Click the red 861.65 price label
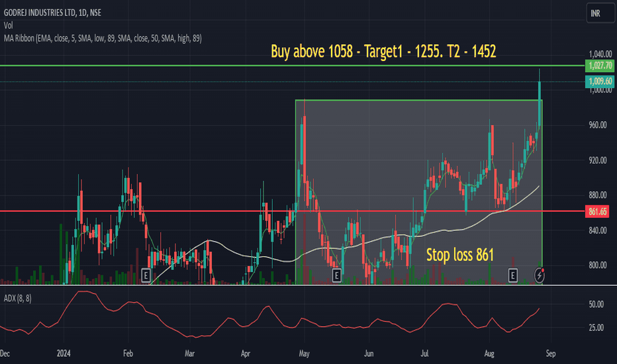This screenshot has height=364, width=617. tap(597, 212)
